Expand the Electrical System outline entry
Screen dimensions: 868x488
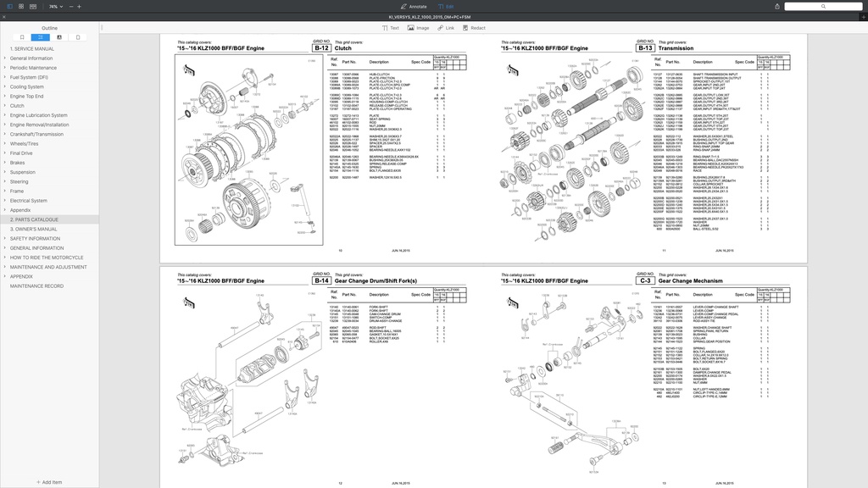click(x=4, y=201)
